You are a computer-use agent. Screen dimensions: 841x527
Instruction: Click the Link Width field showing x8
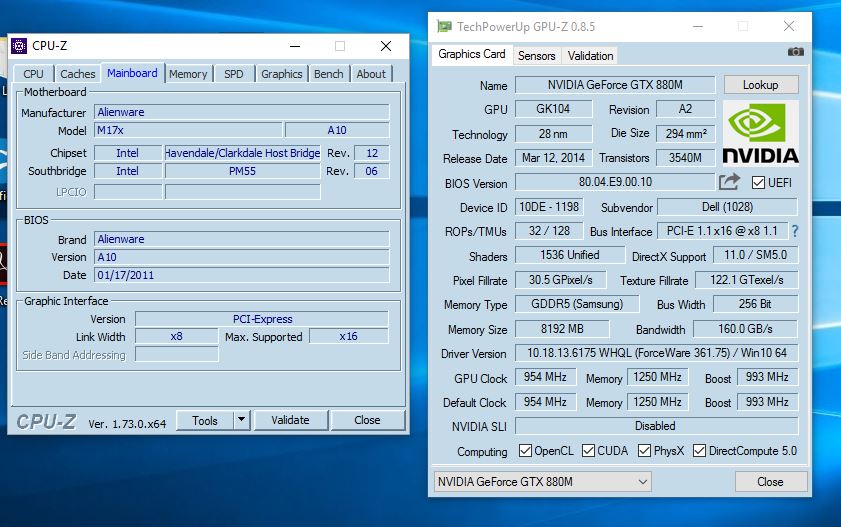(176, 336)
